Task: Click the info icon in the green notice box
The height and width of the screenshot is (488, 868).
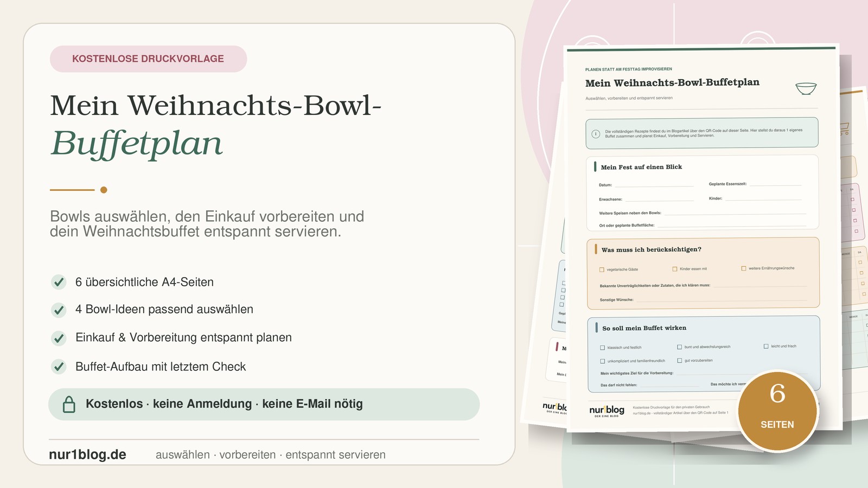Action: pos(596,134)
